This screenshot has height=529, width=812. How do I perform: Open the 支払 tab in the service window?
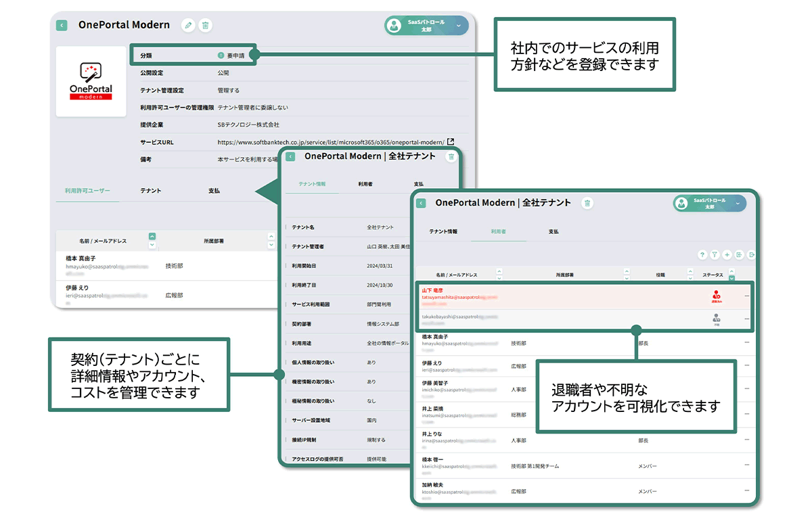point(215,191)
